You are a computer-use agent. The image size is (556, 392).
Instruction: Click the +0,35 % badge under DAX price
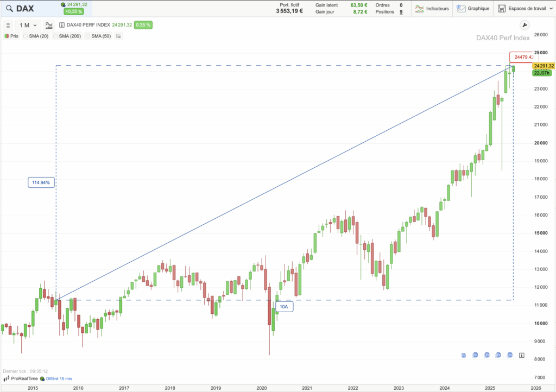pyautogui.click(x=73, y=11)
